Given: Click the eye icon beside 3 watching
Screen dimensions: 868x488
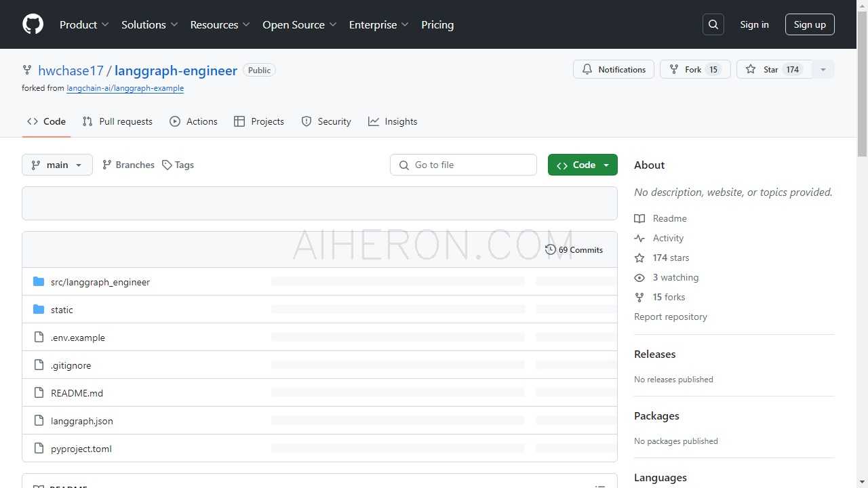Looking at the screenshot, I should (x=639, y=277).
